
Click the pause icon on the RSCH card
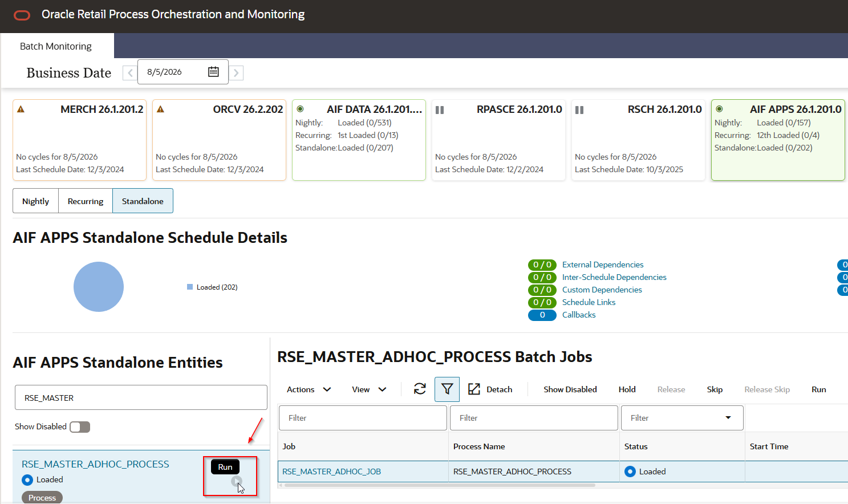point(579,110)
